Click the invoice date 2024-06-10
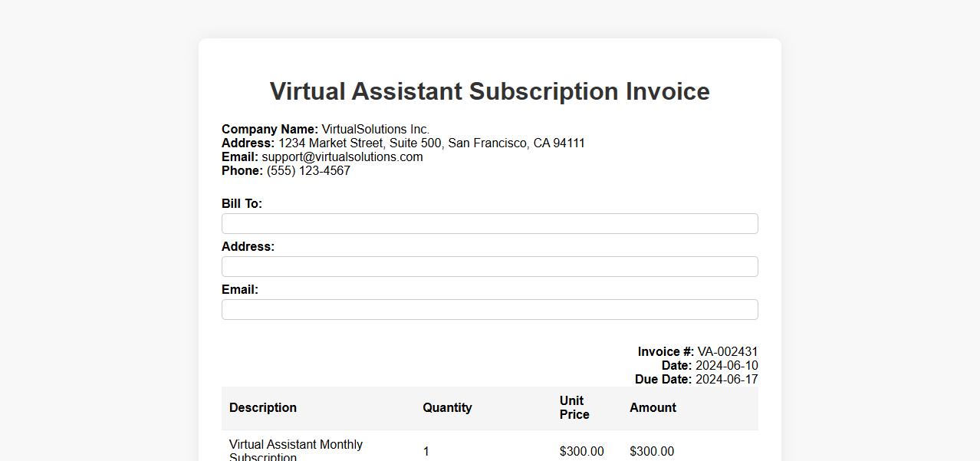 click(726, 365)
